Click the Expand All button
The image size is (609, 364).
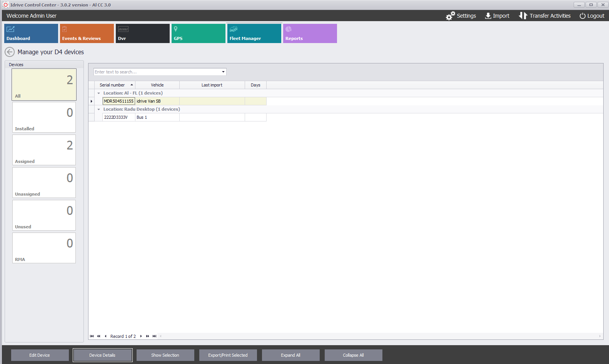(290, 355)
